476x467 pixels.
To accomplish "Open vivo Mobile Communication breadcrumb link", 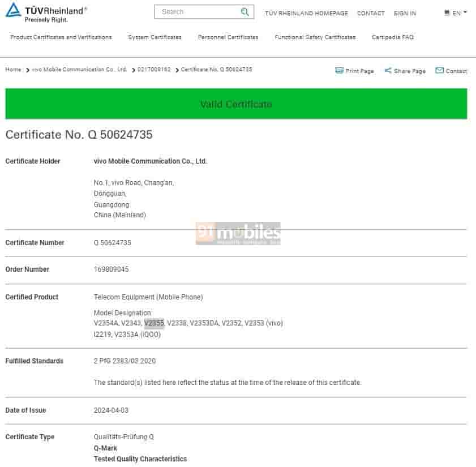I will pos(79,70).
